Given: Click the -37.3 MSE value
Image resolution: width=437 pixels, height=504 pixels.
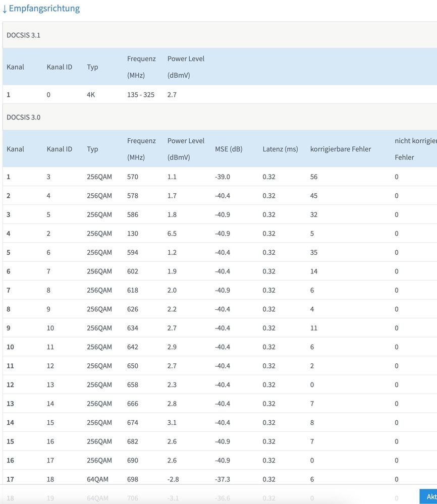Looking at the screenshot, I should pos(223,479).
